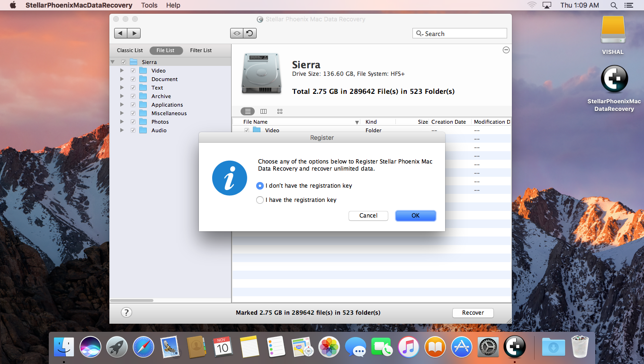Open Finder from the Dock
644x364 pixels.
(64, 347)
